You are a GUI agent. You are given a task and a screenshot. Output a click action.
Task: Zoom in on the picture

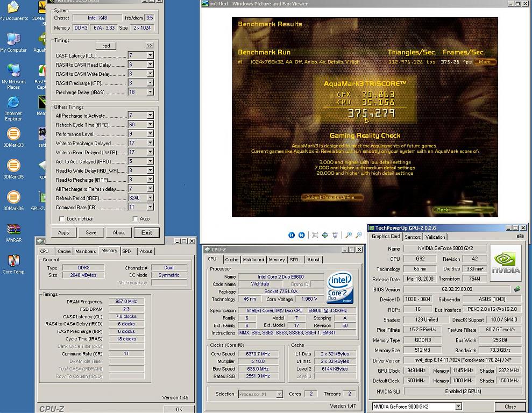point(349,235)
